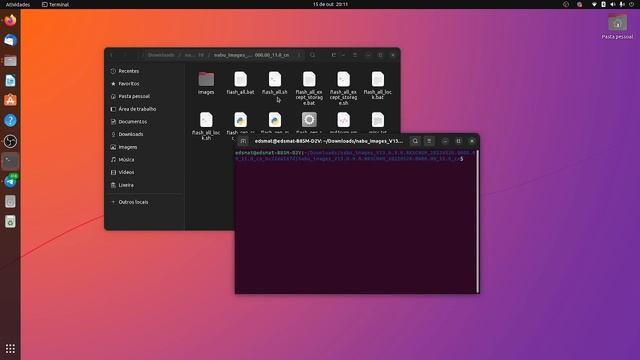Open Vídeos in Files sidebar
The image size is (640, 360).
click(144, 172)
